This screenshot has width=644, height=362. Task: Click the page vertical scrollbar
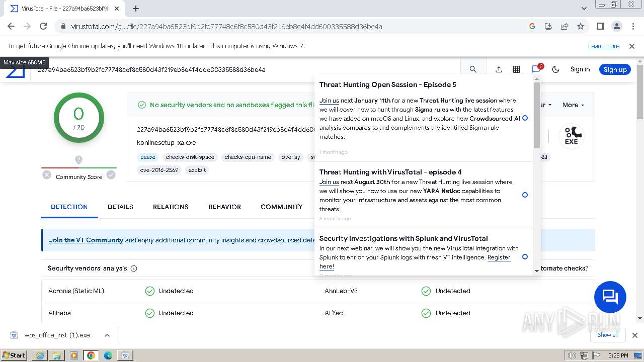click(x=640, y=92)
